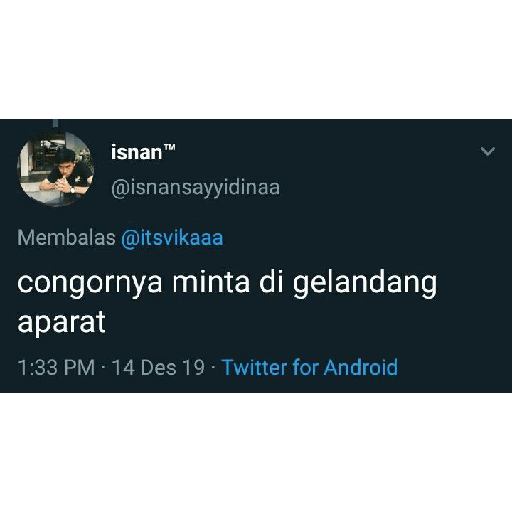Viewport: 512px width, 512px height.
Task: Open the Twitter for Android source link
Action: (310, 368)
